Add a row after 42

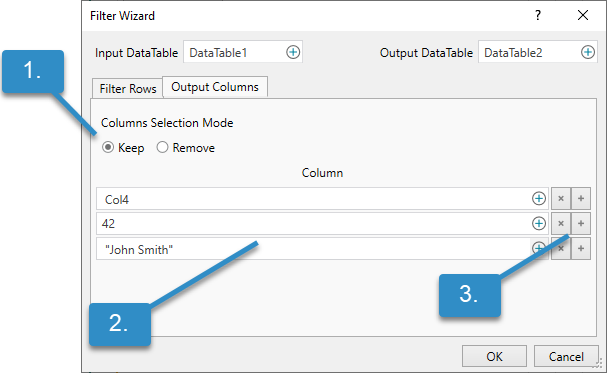coord(581,223)
